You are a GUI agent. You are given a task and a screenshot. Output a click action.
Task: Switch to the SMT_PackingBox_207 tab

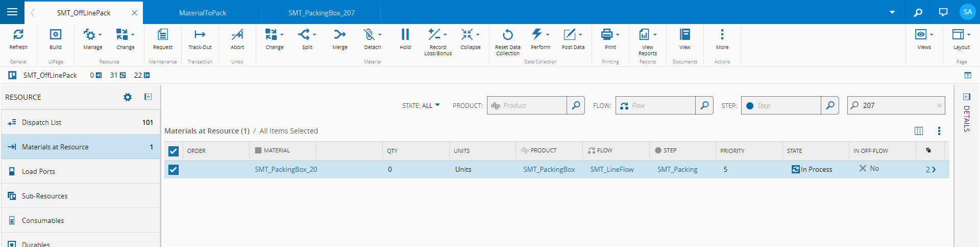point(321,13)
